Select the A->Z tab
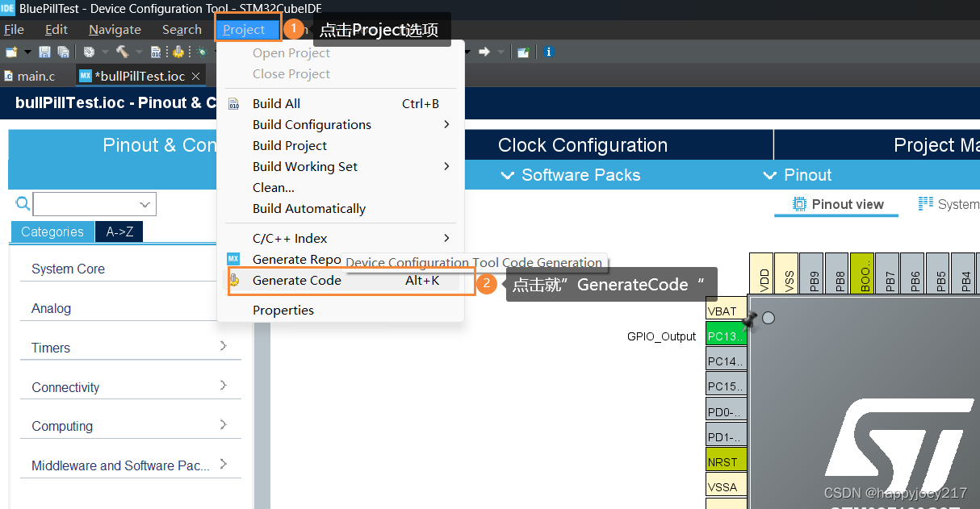Screen dimensions: 980x509 click(x=119, y=232)
